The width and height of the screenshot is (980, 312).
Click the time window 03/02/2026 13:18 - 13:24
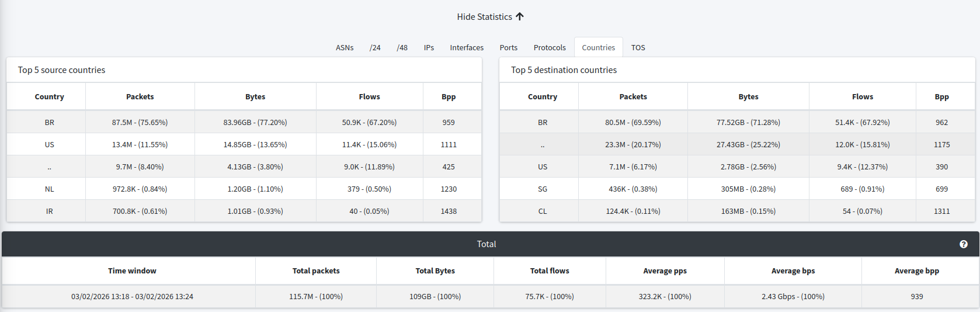click(x=132, y=296)
